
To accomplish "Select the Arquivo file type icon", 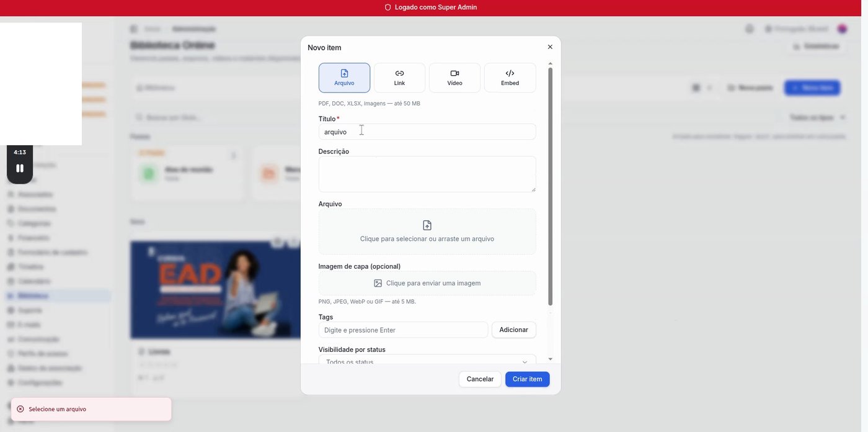I will [x=344, y=73].
